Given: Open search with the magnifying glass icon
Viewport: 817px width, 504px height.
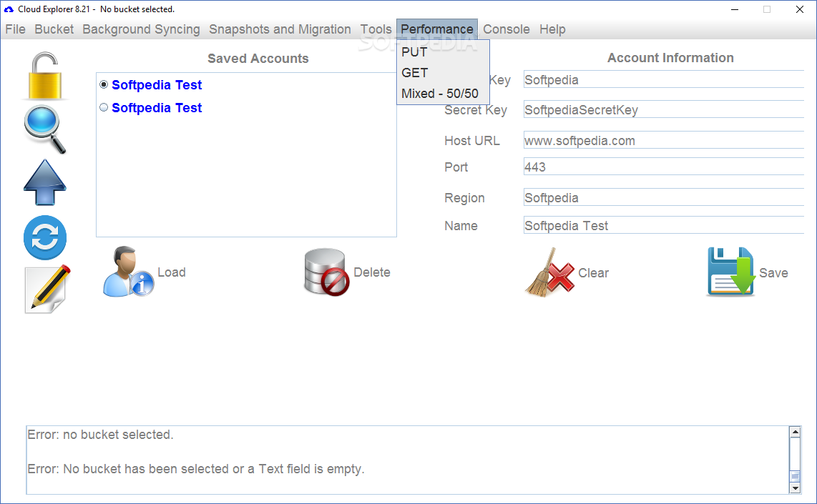Looking at the screenshot, I should click(45, 129).
